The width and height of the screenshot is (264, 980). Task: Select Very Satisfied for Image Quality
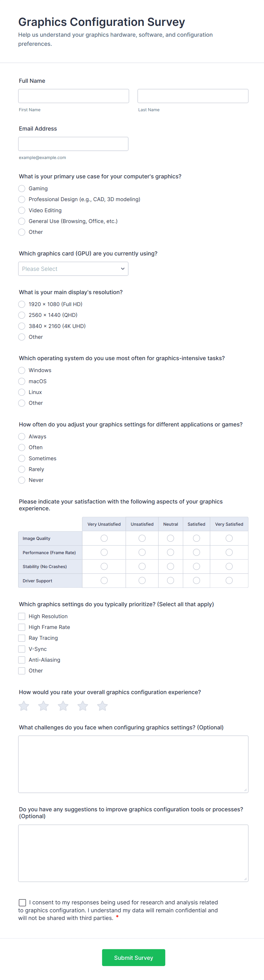pyautogui.click(x=229, y=538)
